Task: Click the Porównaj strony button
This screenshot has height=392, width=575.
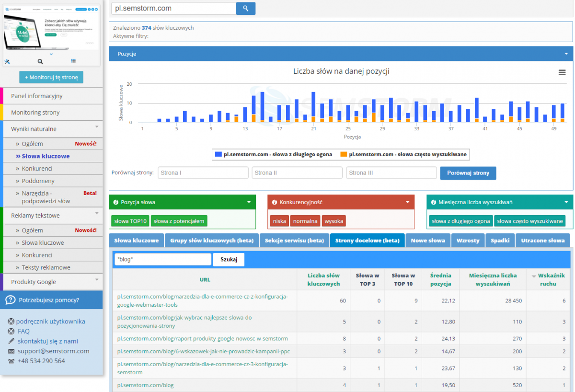Action: (468, 173)
